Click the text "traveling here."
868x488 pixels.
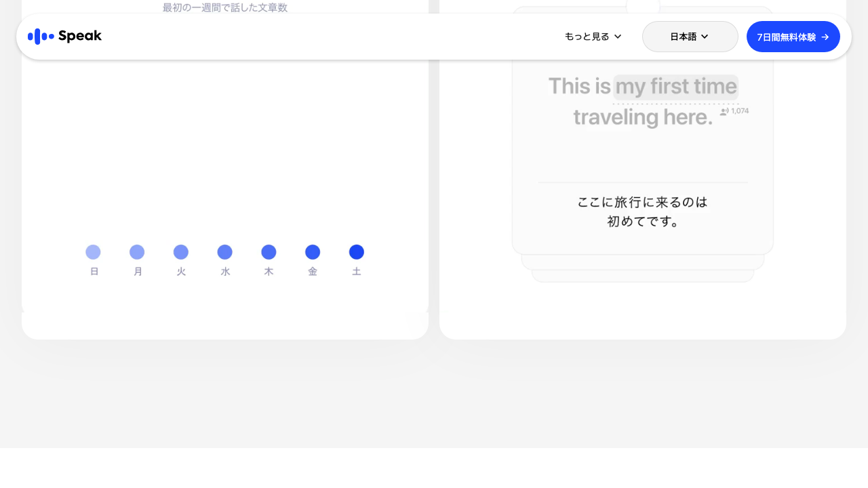(643, 117)
